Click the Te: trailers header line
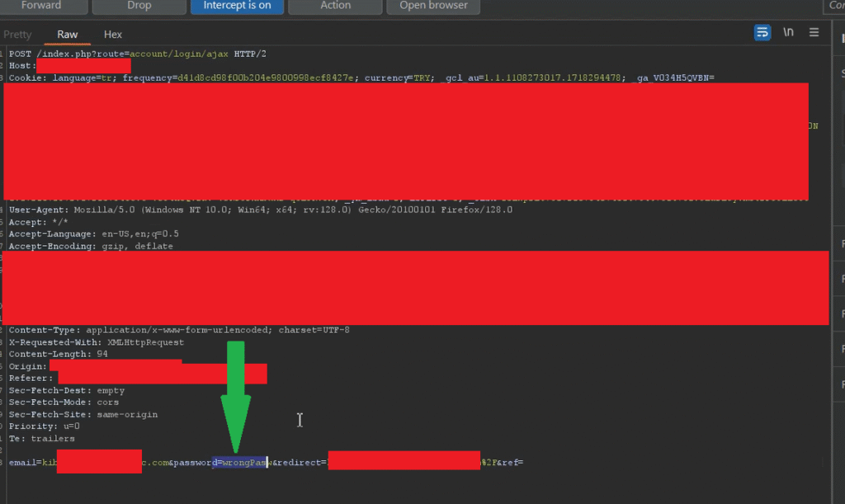845x504 pixels. (x=41, y=439)
